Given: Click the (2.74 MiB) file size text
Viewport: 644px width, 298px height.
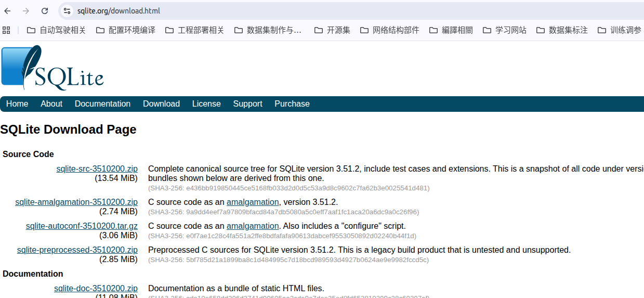Looking at the screenshot, I should [x=119, y=211].
